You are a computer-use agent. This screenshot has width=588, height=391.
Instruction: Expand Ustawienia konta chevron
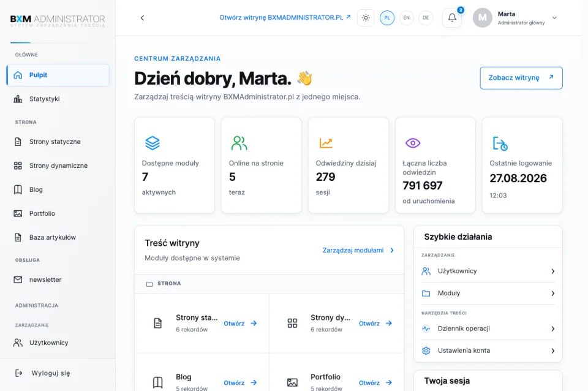tap(552, 351)
